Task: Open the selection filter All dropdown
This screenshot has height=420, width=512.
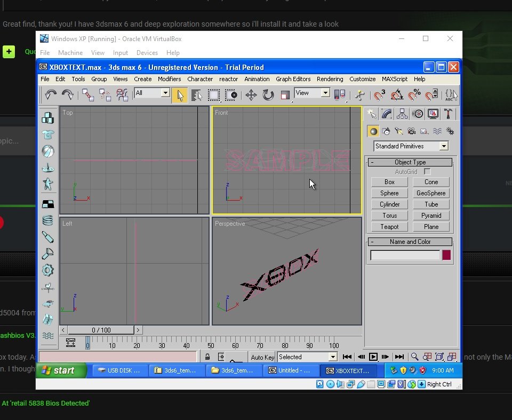Action: tap(152, 93)
